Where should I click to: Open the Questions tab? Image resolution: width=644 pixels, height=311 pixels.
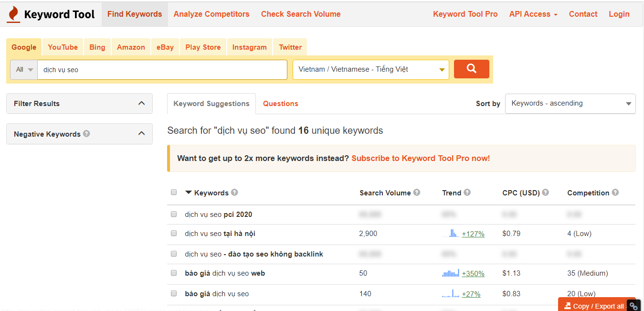280,104
